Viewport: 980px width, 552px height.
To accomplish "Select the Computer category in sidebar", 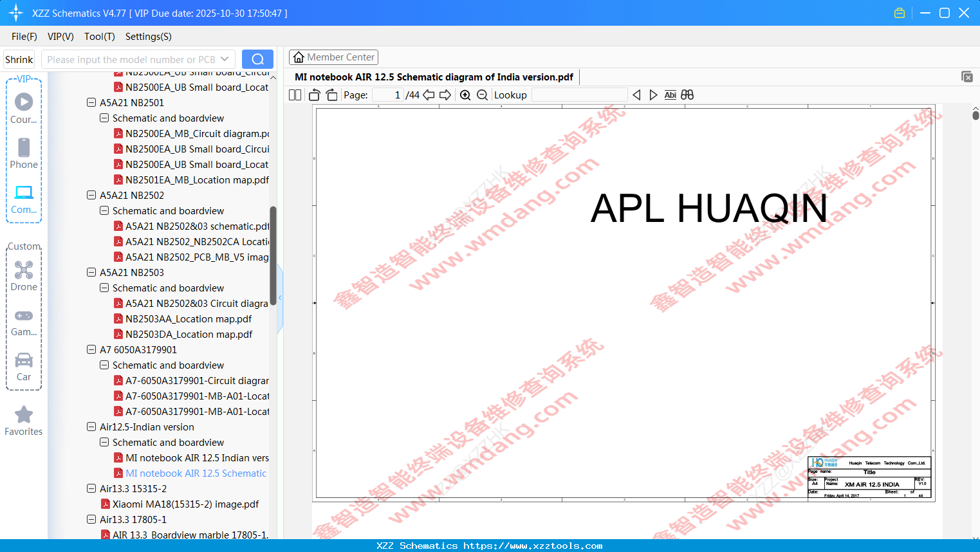I will [24, 199].
